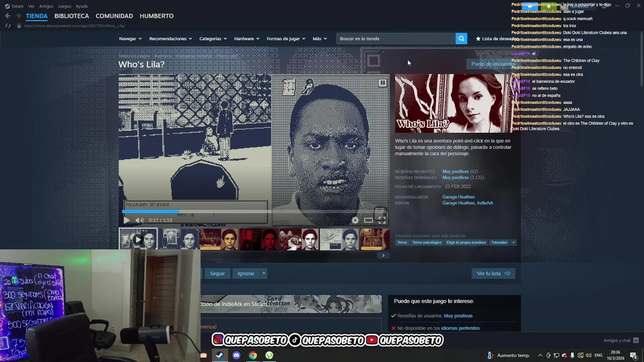Open the Tutoriales tag
The width and height of the screenshot is (644, 362).
(499, 242)
